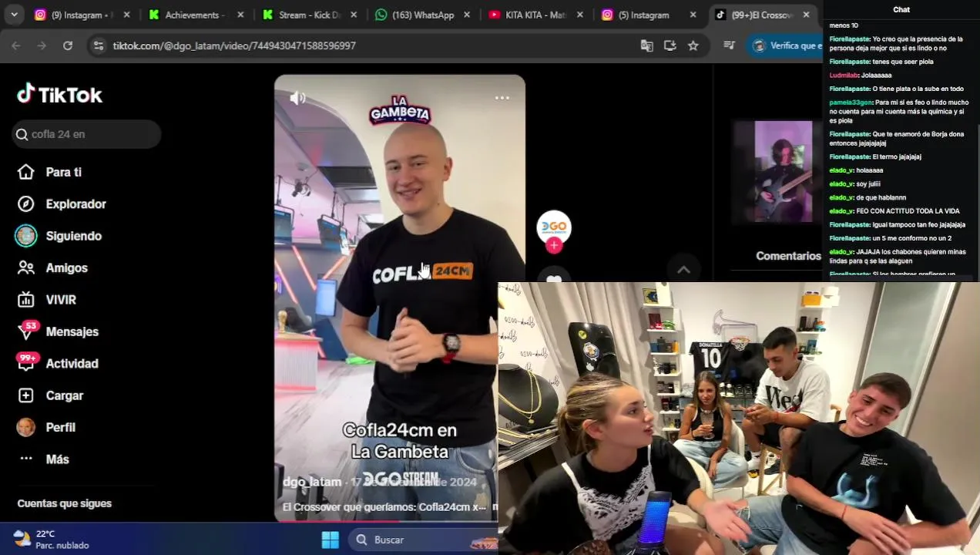Click the elado_v: holaaaaa chat message
This screenshot has width=980, height=555.
click(857, 170)
